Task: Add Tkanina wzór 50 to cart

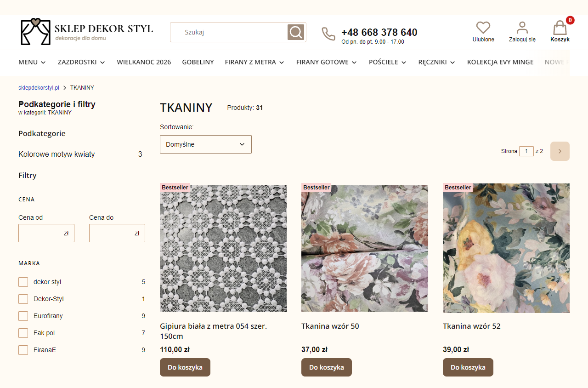Action: 327,367
